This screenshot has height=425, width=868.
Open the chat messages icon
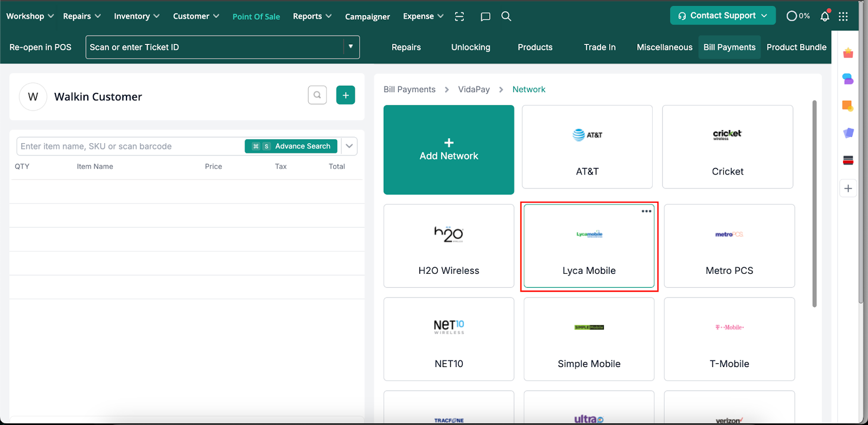pos(486,16)
